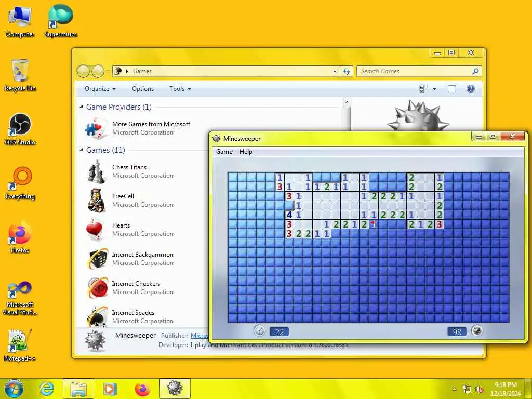Open the Recycle Bin desktop icon
532x399 pixels.
[x=20, y=75]
